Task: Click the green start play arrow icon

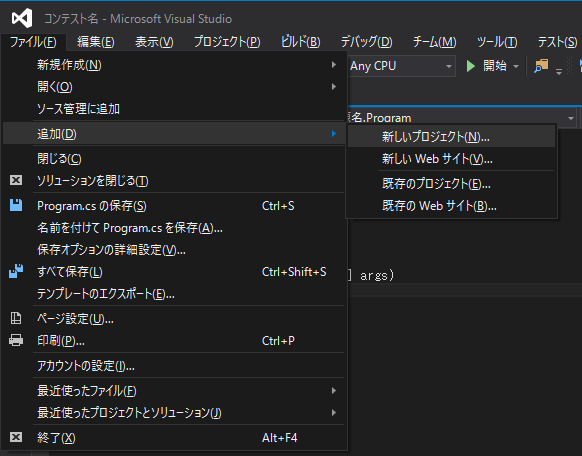Action: point(471,66)
